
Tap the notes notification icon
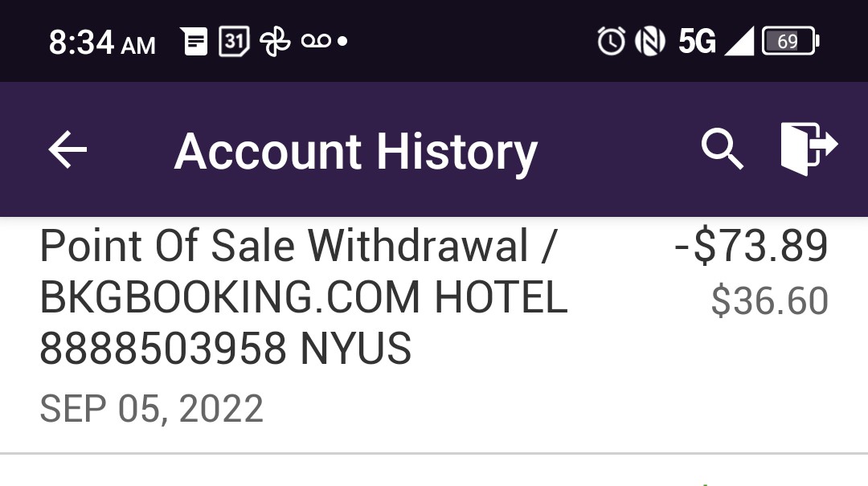pos(194,41)
